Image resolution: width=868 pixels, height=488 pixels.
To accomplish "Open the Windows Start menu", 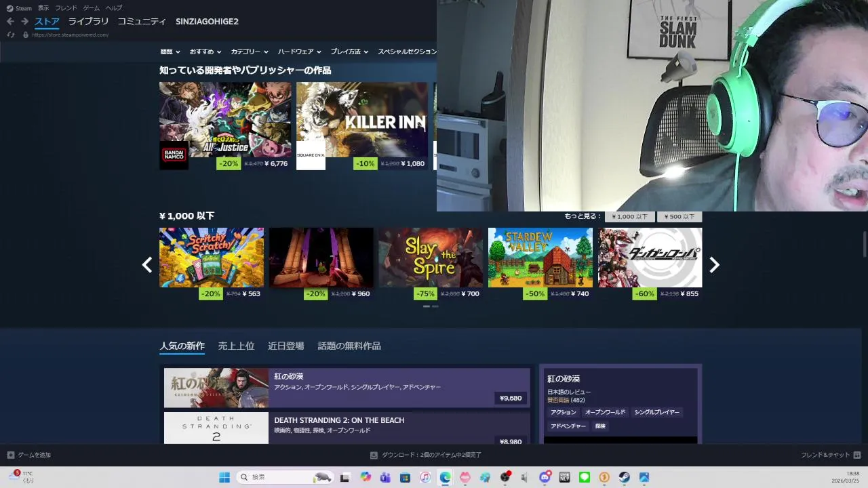I will 224,477.
